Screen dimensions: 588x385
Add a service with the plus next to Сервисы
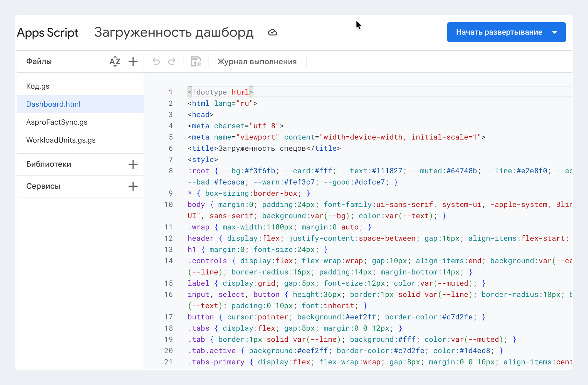click(x=133, y=186)
